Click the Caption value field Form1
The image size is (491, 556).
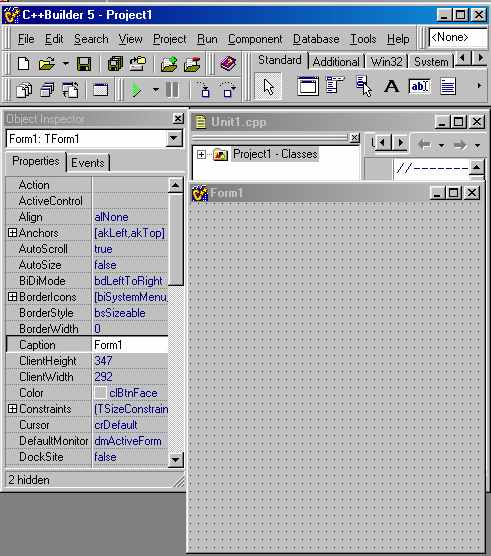pos(130,345)
